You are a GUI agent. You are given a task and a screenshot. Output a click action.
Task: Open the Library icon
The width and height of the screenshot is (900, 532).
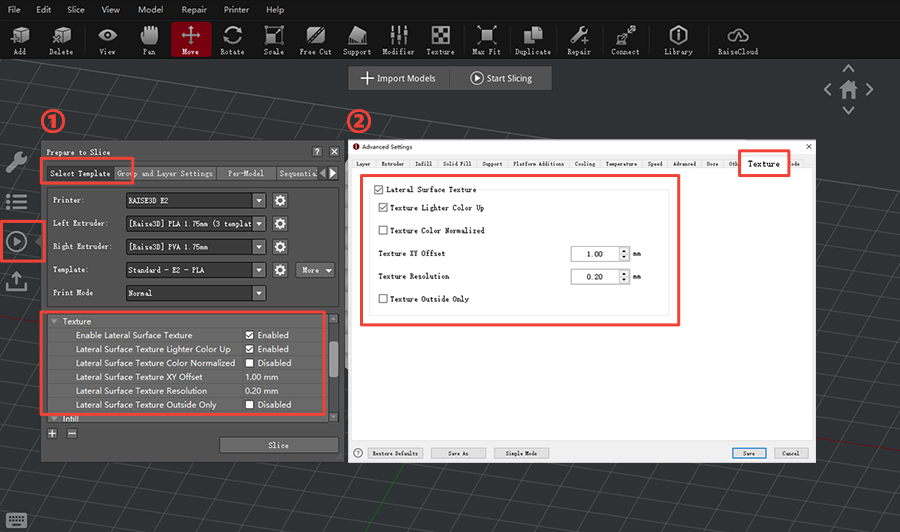coord(678,40)
